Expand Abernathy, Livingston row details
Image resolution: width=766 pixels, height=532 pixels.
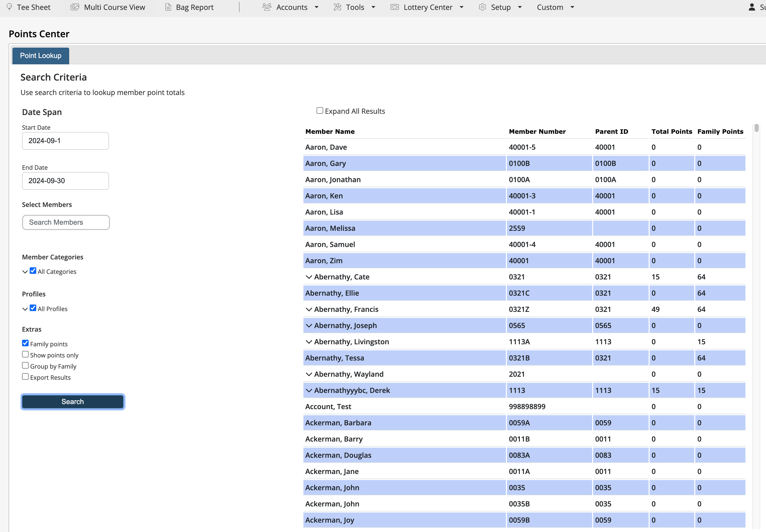pyautogui.click(x=309, y=342)
